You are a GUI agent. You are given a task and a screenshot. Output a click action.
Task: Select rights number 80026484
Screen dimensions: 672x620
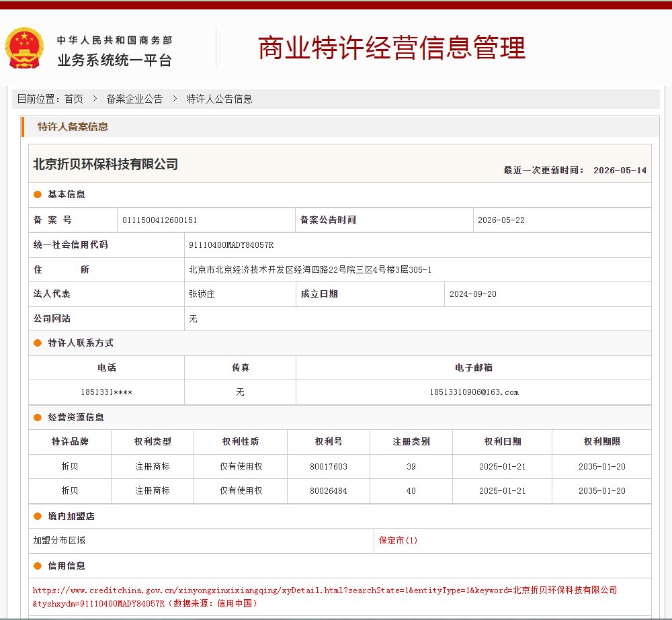click(x=329, y=491)
